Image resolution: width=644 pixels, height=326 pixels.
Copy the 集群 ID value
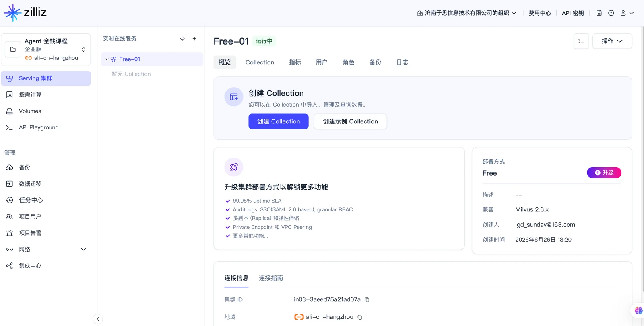click(x=367, y=300)
